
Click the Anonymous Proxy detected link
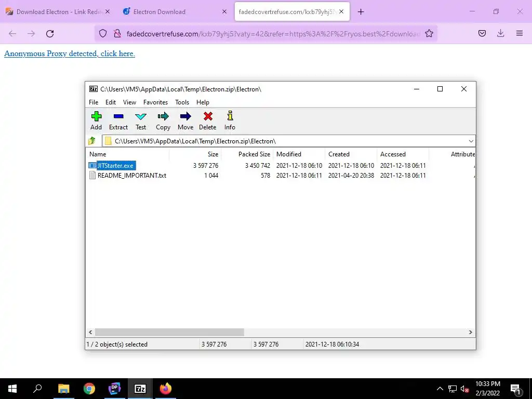pos(70,54)
